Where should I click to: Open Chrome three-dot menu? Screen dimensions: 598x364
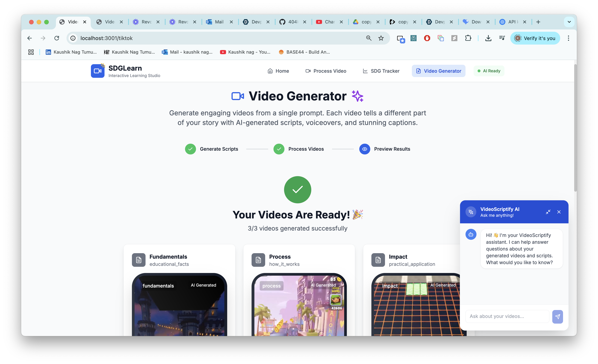tap(568, 38)
